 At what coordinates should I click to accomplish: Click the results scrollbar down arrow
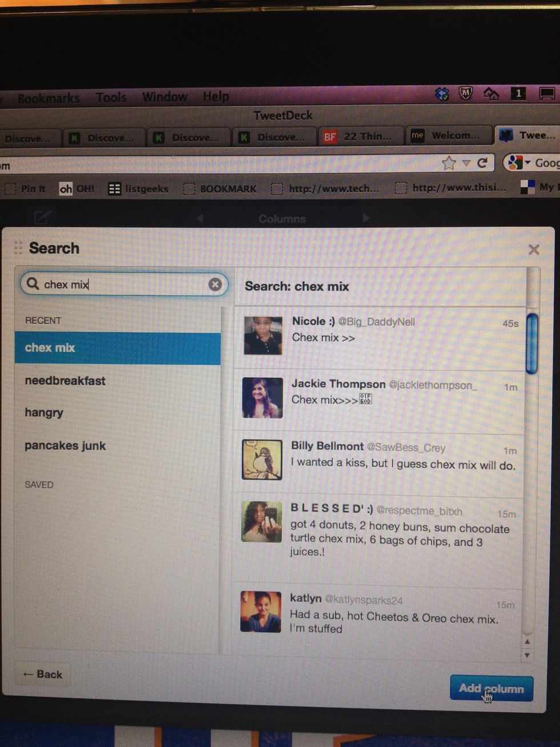(527, 655)
